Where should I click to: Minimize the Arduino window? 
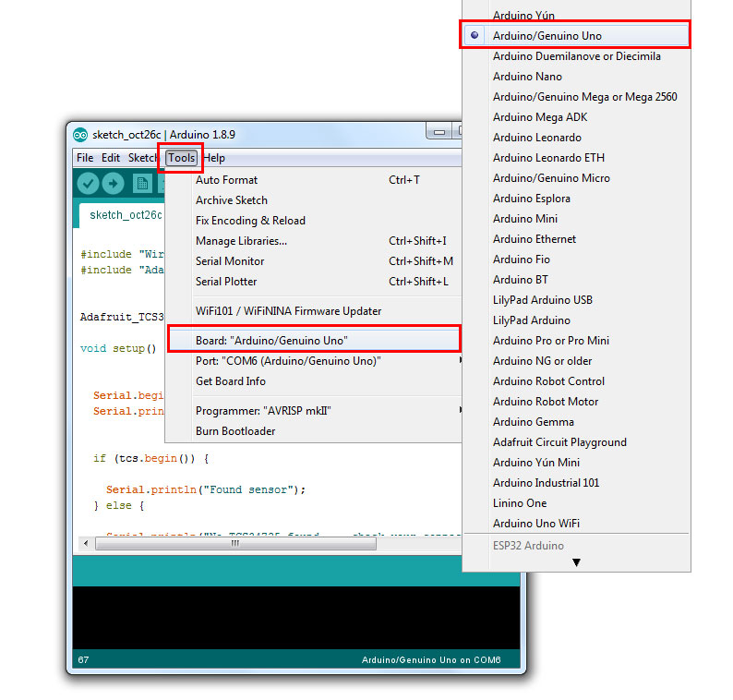(439, 132)
